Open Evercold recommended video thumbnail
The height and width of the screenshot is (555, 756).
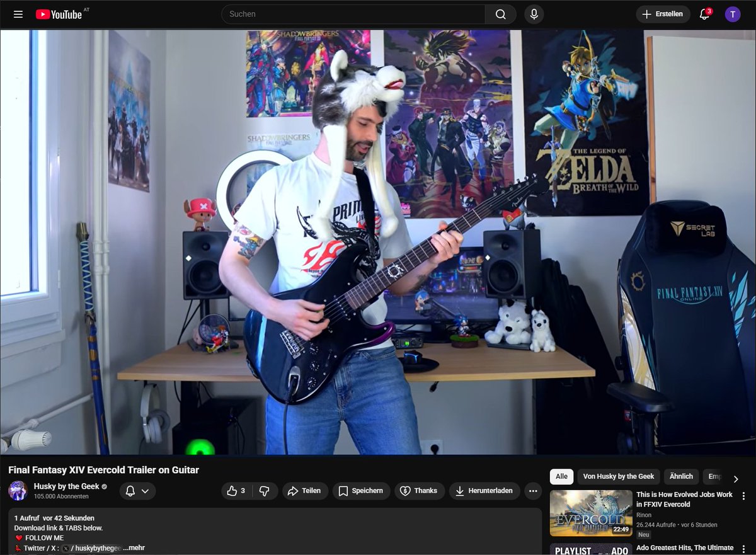point(591,513)
